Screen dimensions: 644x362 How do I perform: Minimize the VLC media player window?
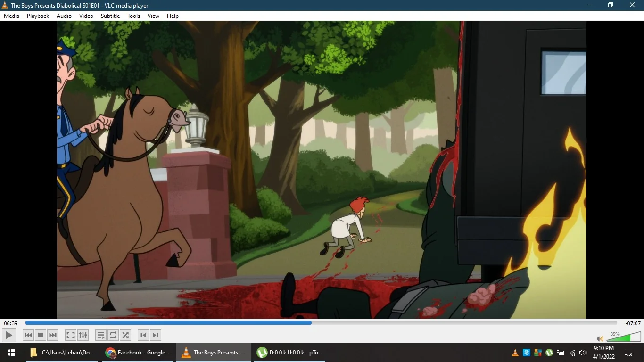[589, 5]
